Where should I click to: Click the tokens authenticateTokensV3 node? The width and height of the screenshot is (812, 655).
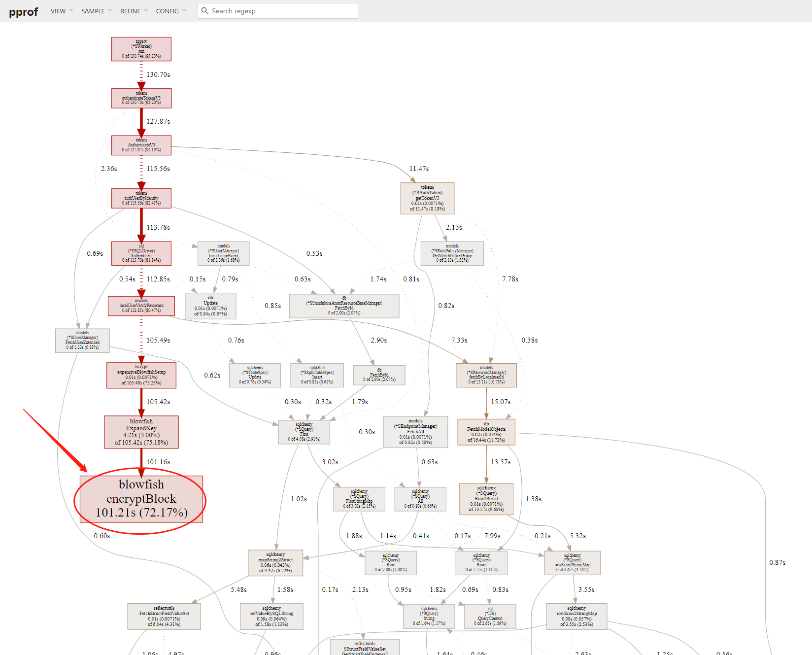[141, 98]
